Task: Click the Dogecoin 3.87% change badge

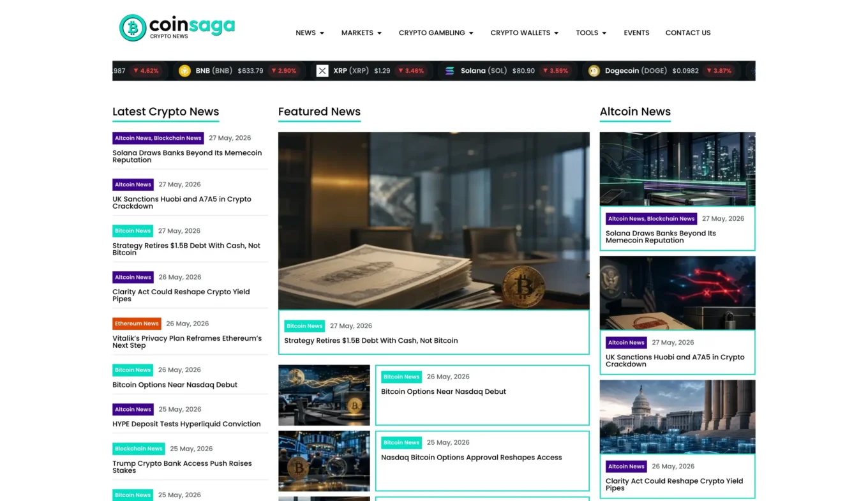Action: 719,71
